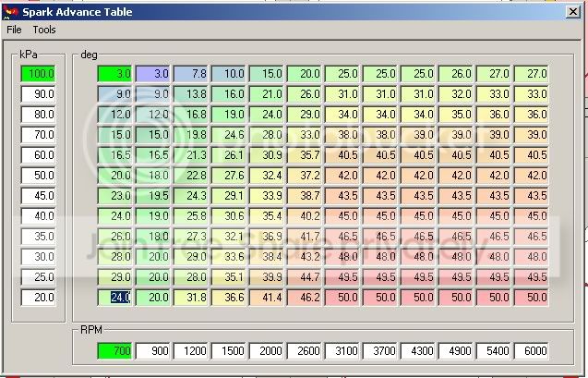Click the 22.8 deg spark cell
Screen dimensions: 588x378
tap(190, 176)
